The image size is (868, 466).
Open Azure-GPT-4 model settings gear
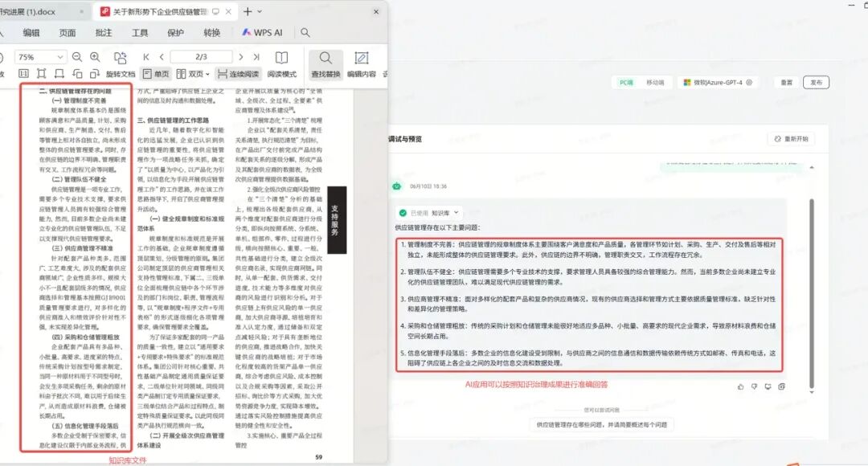coord(749,83)
